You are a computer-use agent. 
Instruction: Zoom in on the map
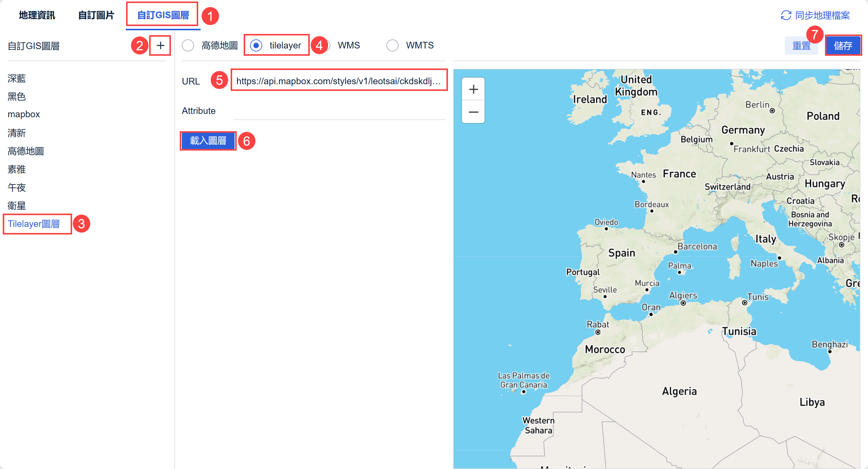pos(473,89)
